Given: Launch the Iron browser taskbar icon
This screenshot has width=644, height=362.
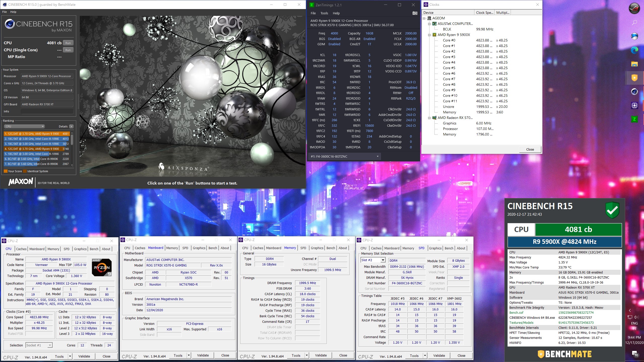Looking at the screenshot, I should (x=634, y=36).
